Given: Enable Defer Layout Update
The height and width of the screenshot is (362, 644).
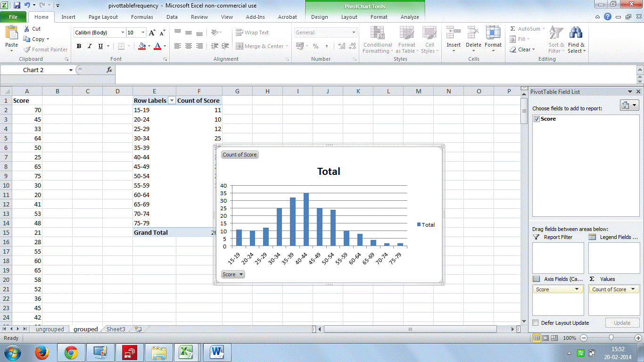Looking at the screenshot, I should click(x=536, y=323).
